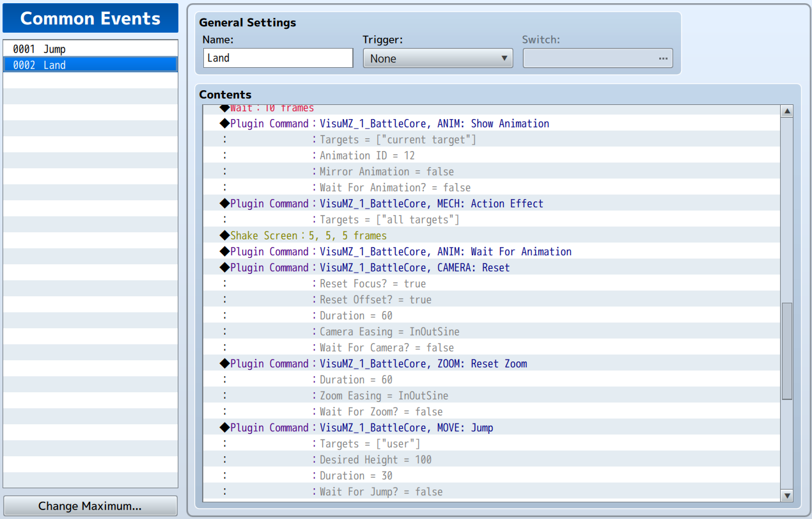Click the Change Maximum button
Screen dimensions: 812x519
pyautogui.click(x=90, y=506)
